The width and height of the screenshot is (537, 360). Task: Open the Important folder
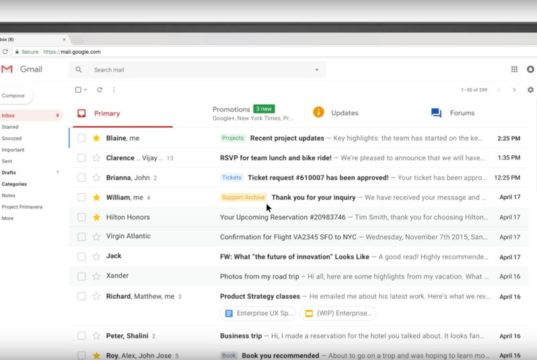13,150
